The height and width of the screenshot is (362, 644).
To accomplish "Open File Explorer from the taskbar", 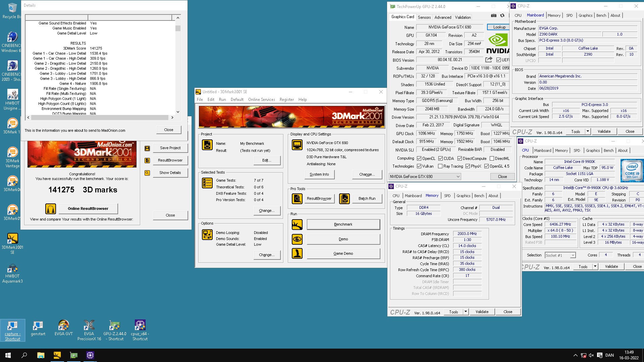I will pyautogui.click(x=41, y=355).
